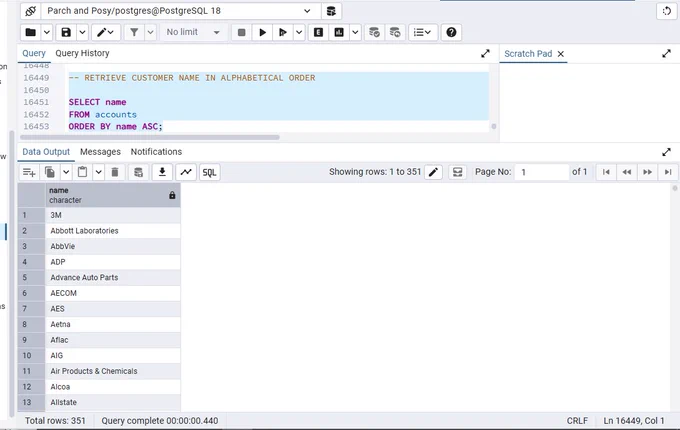Click the SQL button in results toolbar

pyautogui.click(x=209, y=172)
